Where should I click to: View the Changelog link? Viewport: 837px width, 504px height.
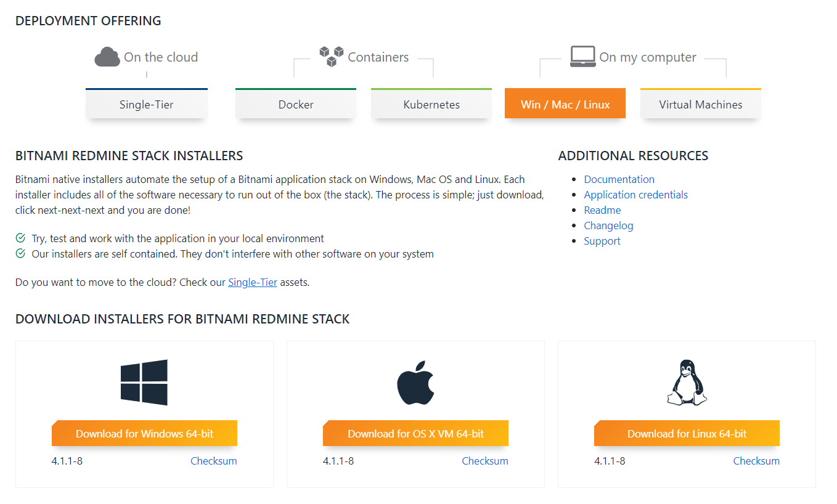pyautogui.click(x=608, y=226)
